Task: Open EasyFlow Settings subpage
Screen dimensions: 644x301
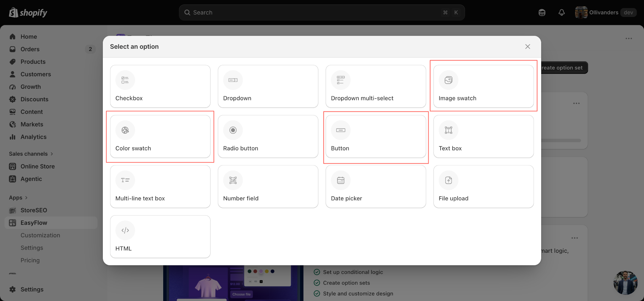Action: click(32, 248)
